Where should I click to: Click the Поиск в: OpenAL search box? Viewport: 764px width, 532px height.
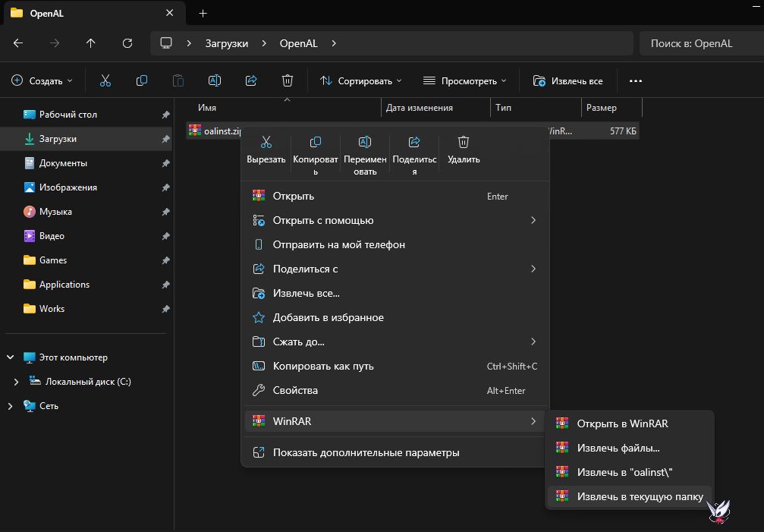coord(702,43)
